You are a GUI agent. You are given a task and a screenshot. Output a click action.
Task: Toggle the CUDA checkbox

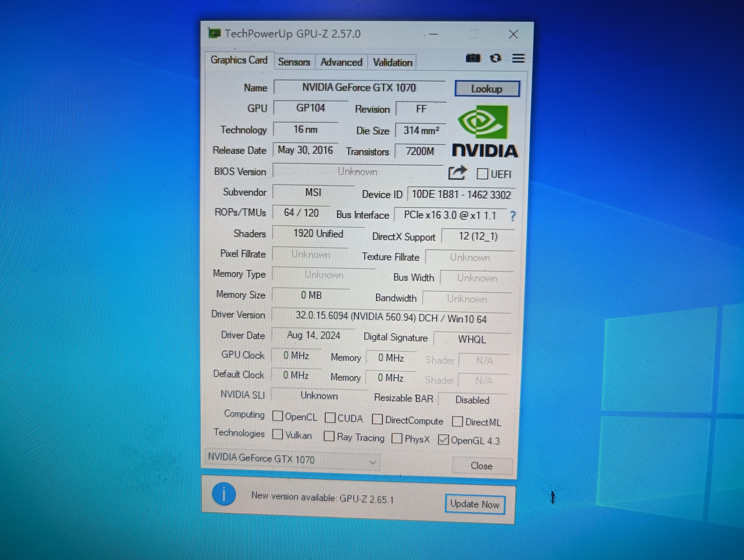(x=330, y=417)
